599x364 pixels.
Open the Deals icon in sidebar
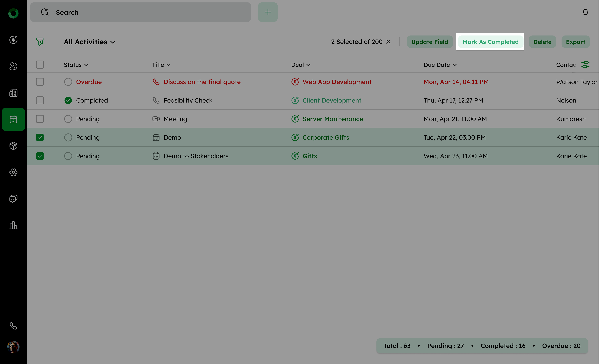tap(13, 40)
